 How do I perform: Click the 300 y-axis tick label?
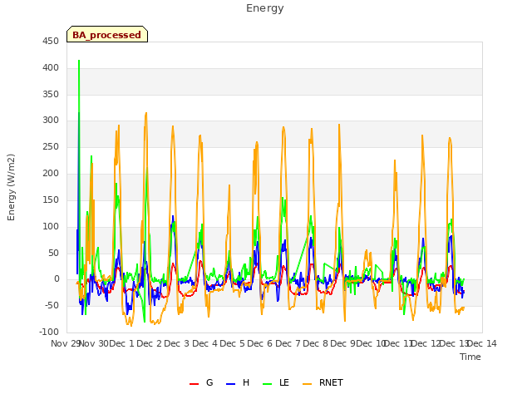coord(51,121)
